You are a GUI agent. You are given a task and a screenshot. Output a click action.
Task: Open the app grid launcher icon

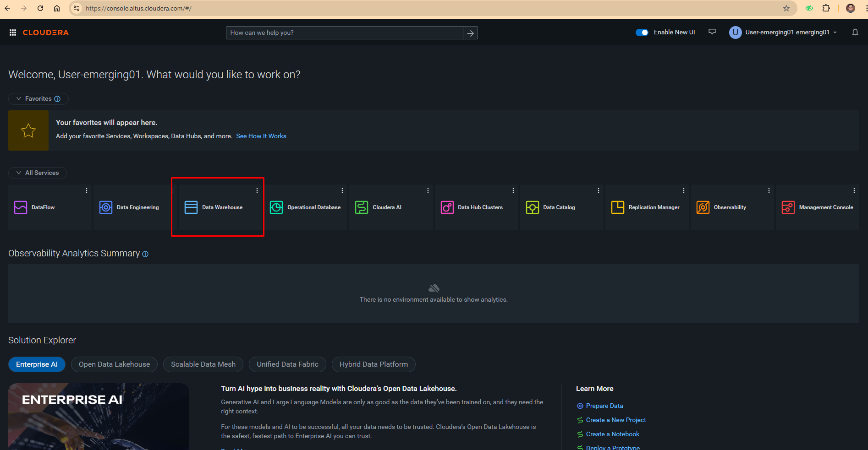pos(13,33)
